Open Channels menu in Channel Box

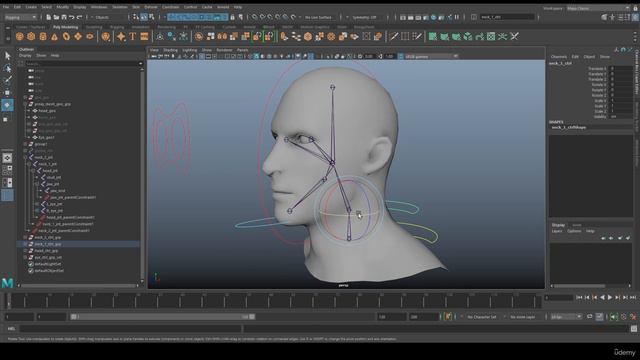tap(559, 56)
